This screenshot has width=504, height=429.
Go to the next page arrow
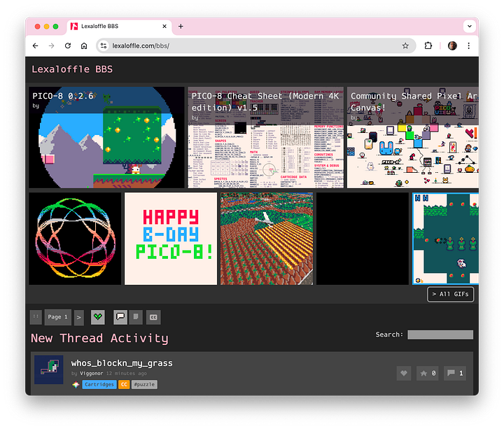pos(78,317)
